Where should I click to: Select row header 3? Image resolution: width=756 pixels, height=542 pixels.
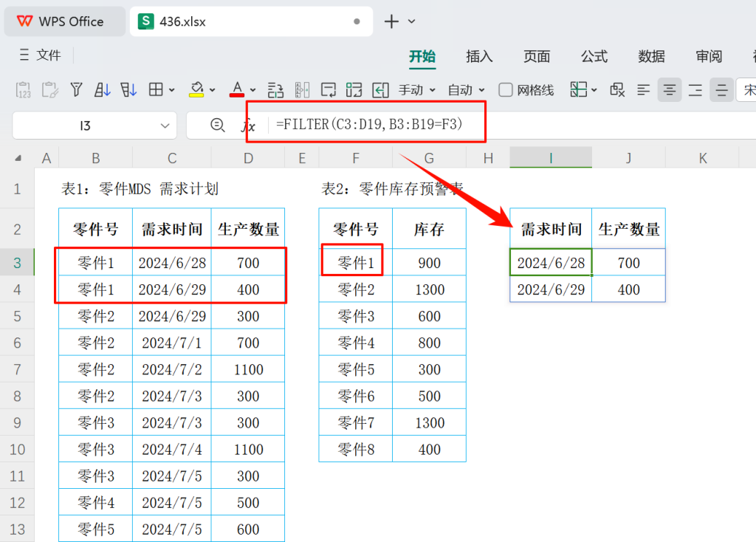pos(18,263)
